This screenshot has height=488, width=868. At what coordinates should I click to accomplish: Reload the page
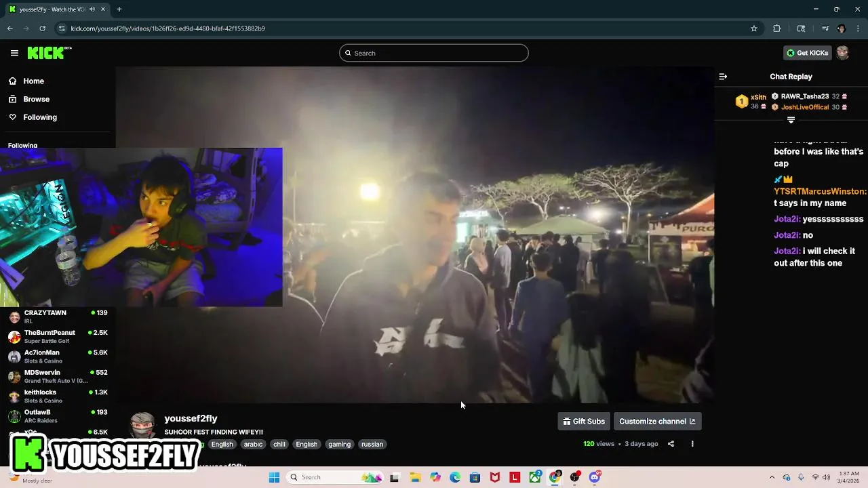42,28
